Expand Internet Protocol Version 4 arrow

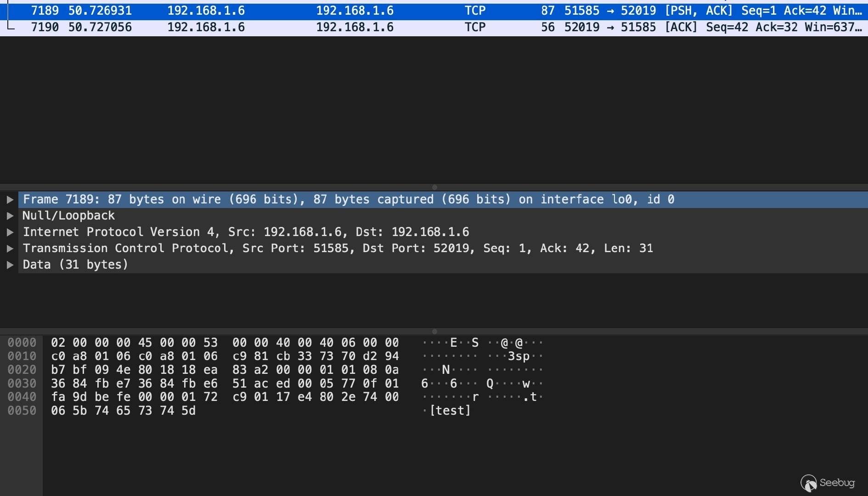tap(10, 232)
